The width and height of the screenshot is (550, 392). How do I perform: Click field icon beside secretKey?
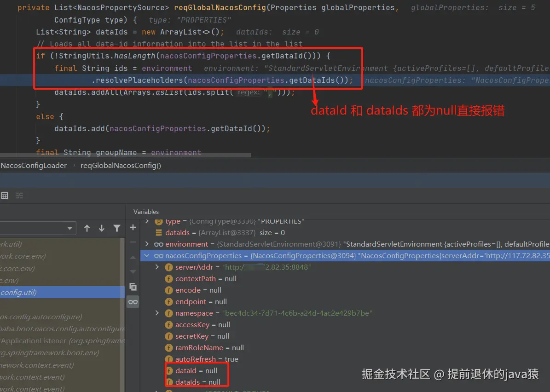169,337
